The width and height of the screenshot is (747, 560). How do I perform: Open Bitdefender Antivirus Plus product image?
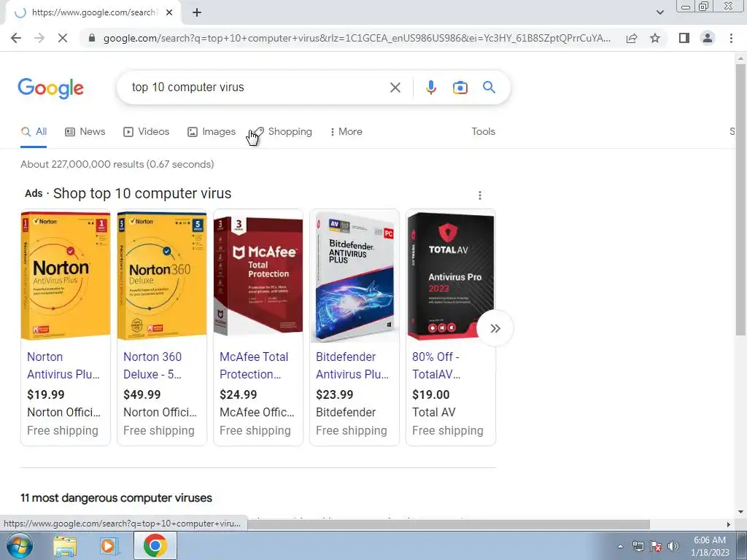tap(355, 276)
